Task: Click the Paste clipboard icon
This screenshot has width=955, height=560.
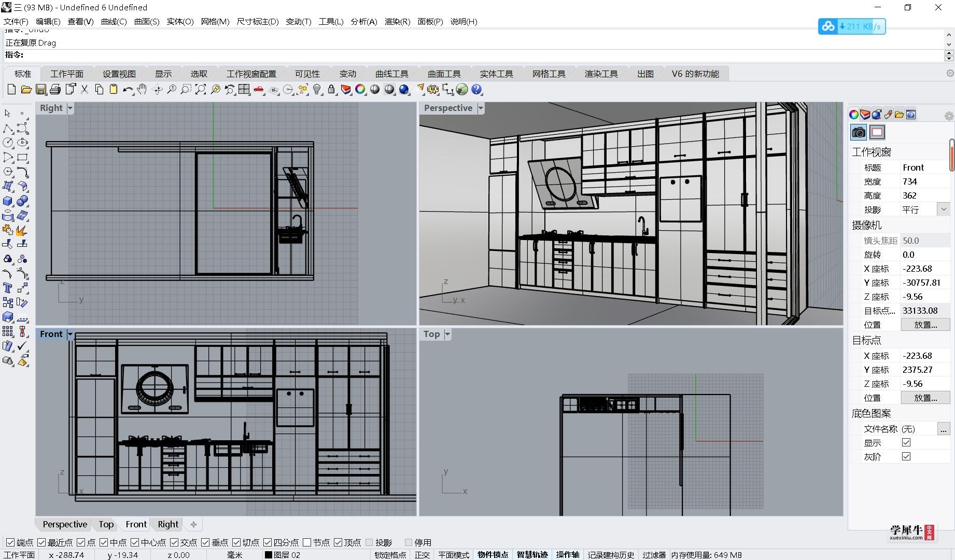Action: click(114, 90)
